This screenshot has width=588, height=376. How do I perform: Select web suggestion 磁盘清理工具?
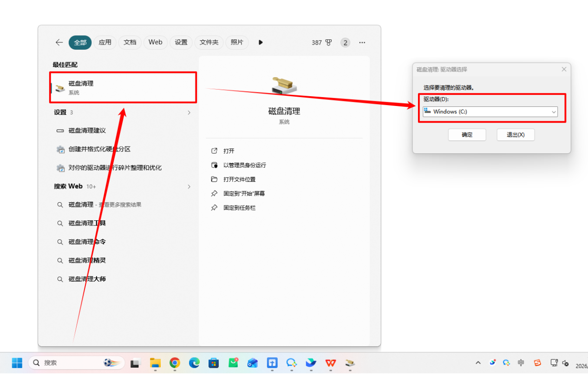coord(123,223)
